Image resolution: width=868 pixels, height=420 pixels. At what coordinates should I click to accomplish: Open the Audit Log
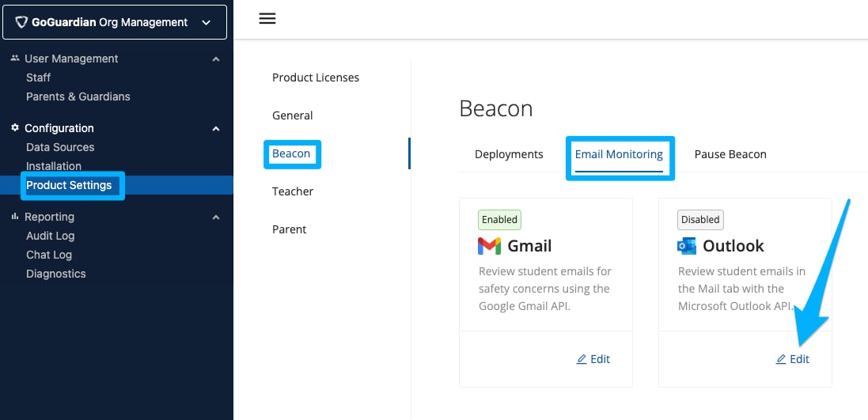click(x=51, y=236)
